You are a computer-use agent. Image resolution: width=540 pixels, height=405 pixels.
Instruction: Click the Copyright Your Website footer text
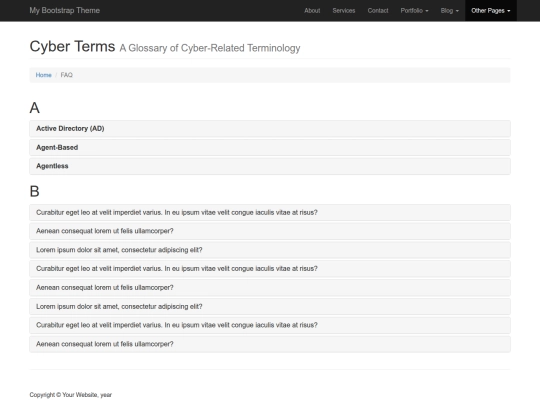pos(71,395)
